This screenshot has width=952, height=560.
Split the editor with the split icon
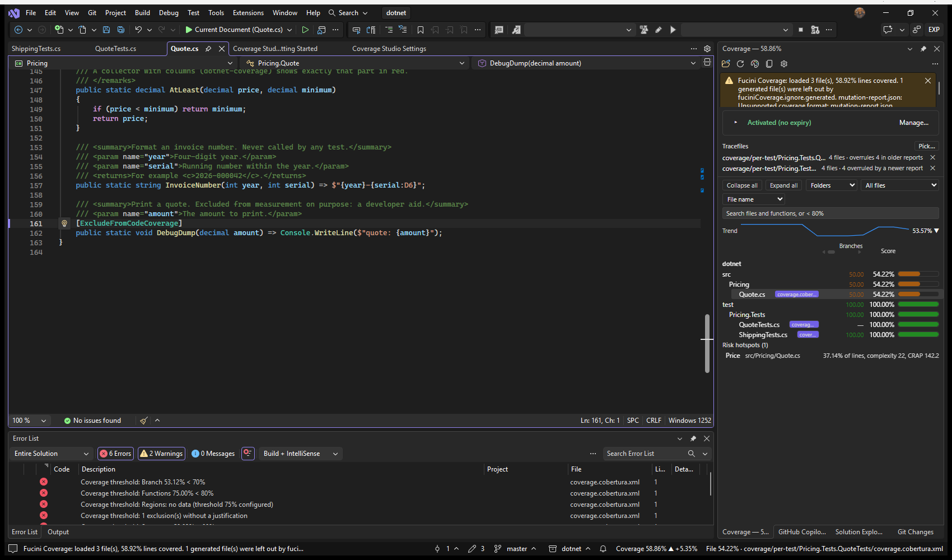[707, 63]
